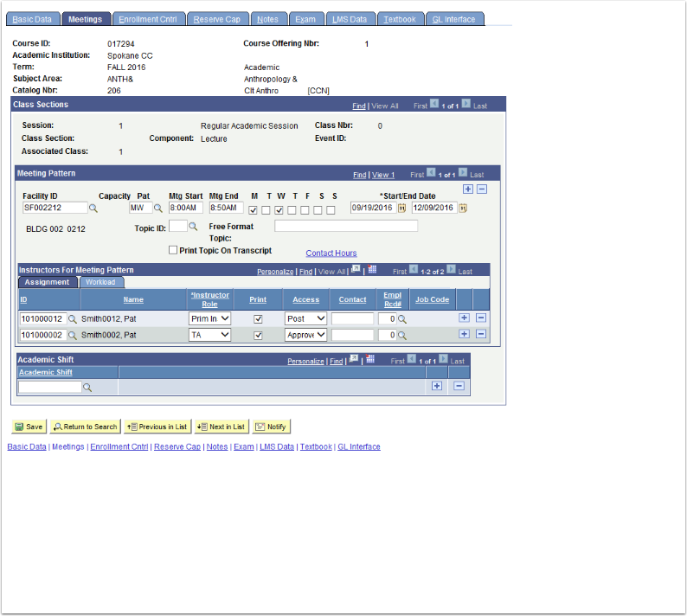687x616 pixels.
Task: Open calendar picker for end date 12/09/2016
Action: [463, 209]
